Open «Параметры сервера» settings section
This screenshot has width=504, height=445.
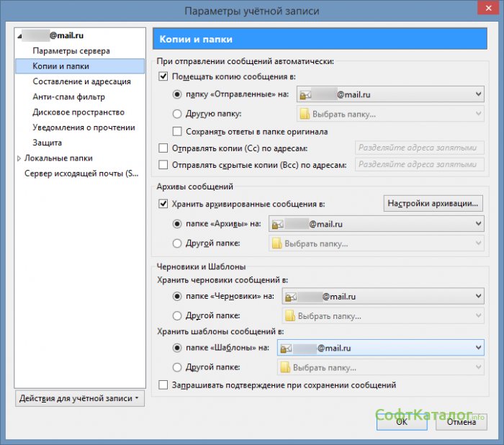tap(71, 51)
